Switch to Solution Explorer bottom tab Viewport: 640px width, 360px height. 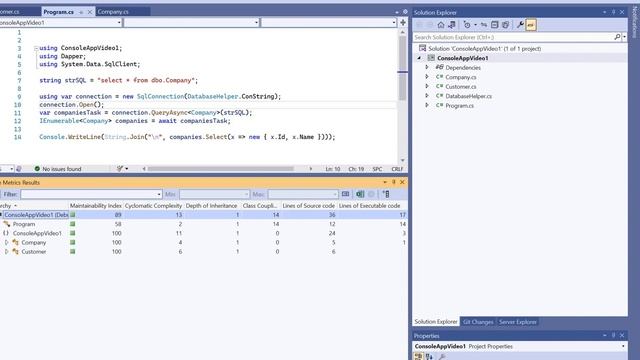point(436,322)
